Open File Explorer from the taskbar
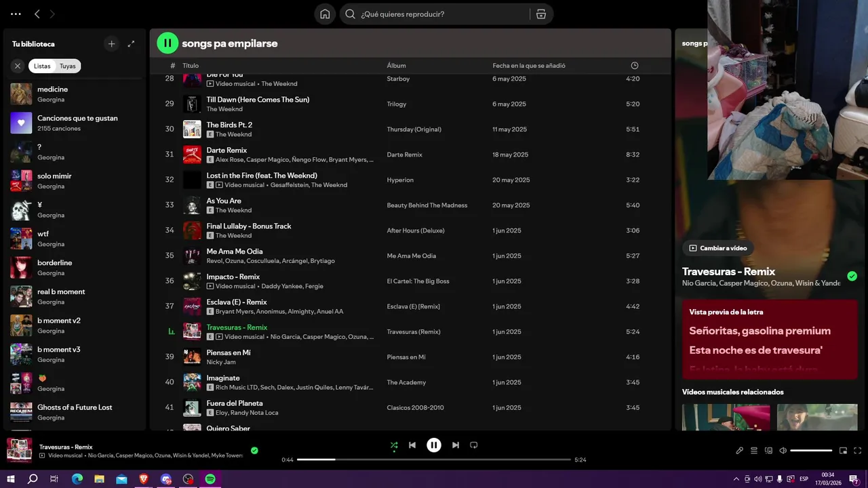868x488 pixels. pos(100,479)
